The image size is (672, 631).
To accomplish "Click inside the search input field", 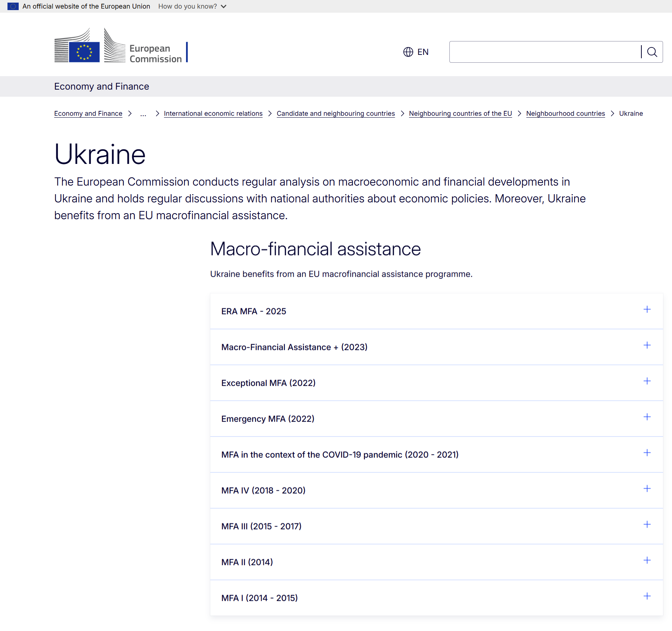I will point(542,52).
